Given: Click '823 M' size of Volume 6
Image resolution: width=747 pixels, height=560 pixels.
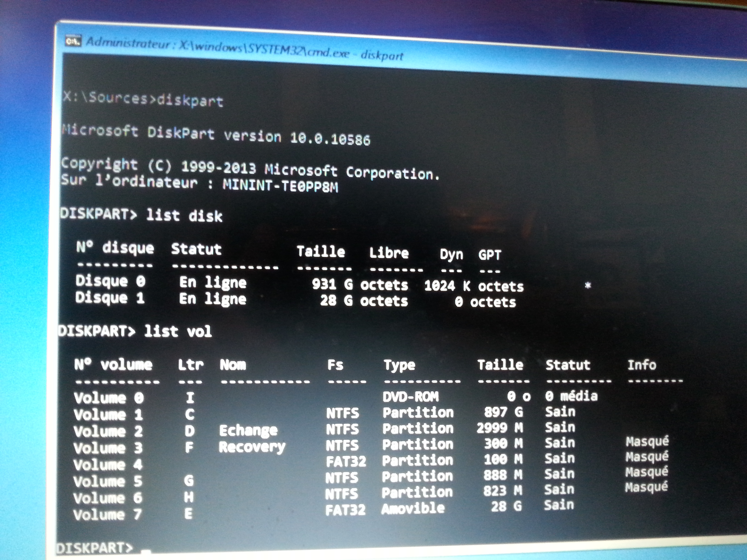Looking at the screenshot, I should pyautogui.click(x=503, y=491).
